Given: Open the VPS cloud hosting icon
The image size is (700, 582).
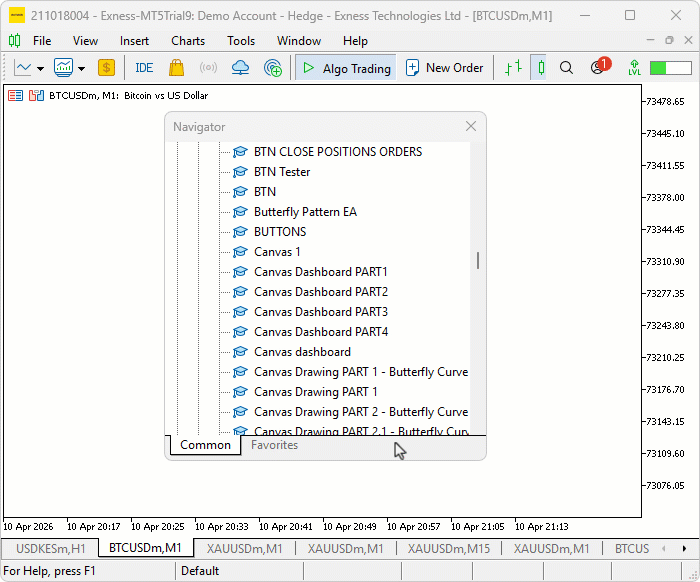Looking at the screenshot, I should [240, 68].
